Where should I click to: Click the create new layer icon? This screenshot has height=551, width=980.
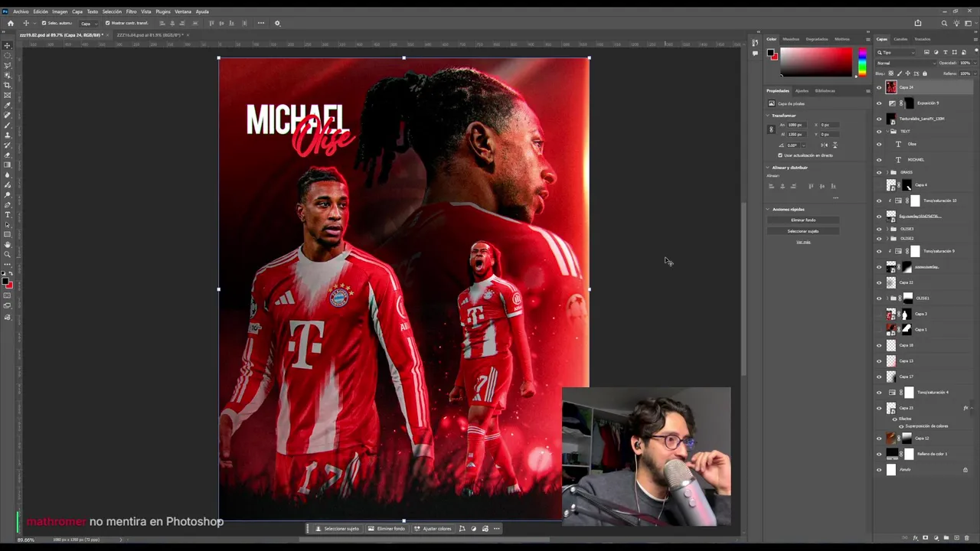click(x=956, y=538)
